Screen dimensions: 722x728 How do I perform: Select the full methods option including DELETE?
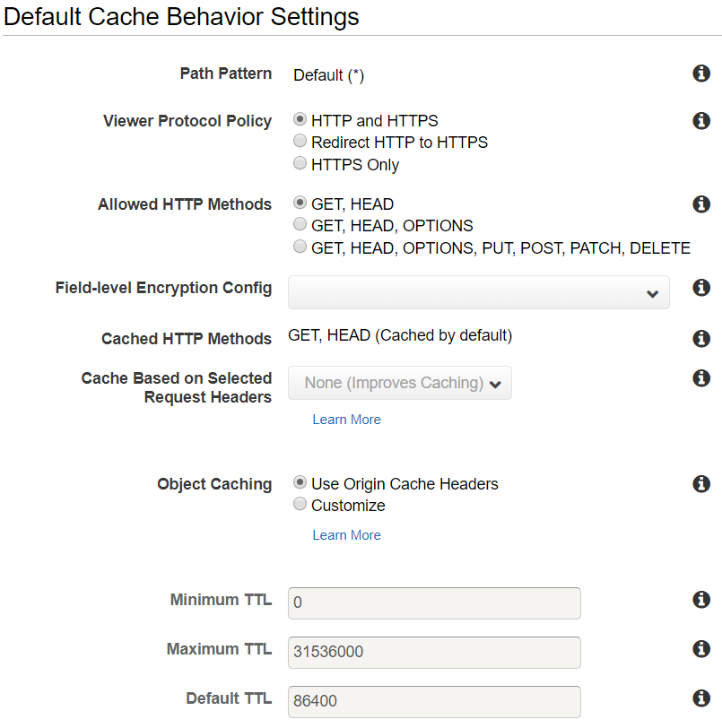pos(300,247)
